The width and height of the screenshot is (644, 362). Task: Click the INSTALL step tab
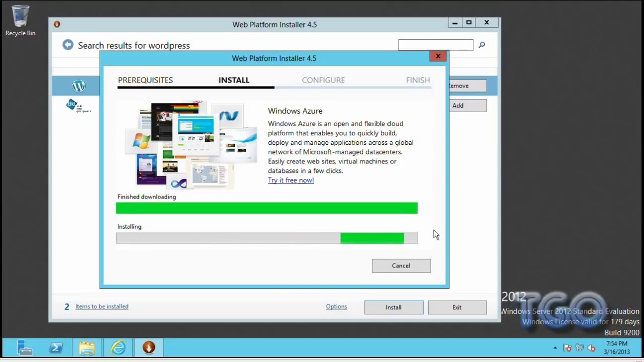234,80
